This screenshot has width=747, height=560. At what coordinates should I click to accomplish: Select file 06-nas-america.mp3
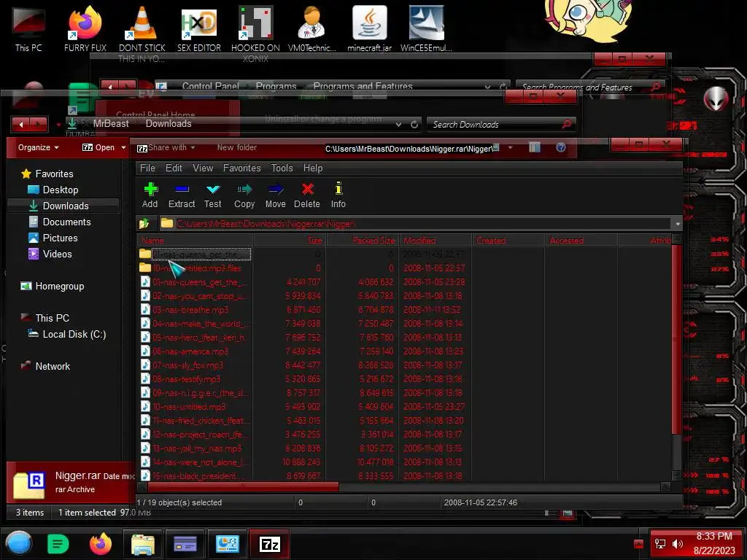(190, 351)
